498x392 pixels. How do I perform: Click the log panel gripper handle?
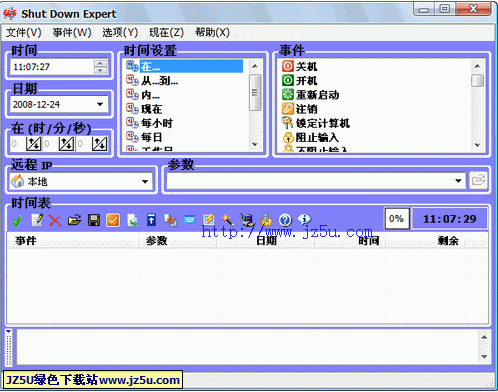click(9, 347)
